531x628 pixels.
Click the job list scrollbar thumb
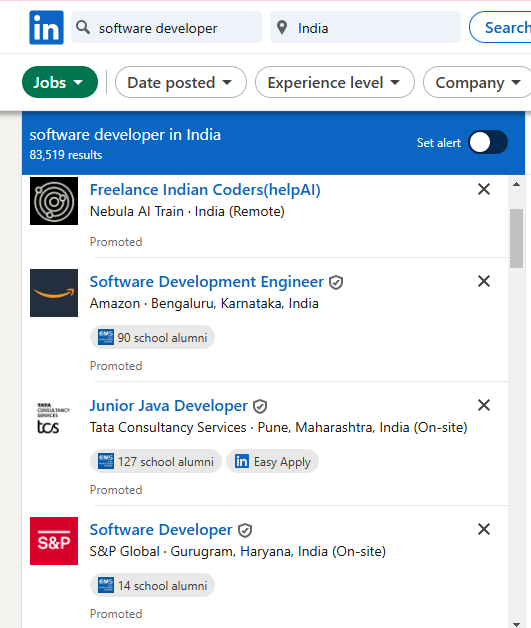516,238
